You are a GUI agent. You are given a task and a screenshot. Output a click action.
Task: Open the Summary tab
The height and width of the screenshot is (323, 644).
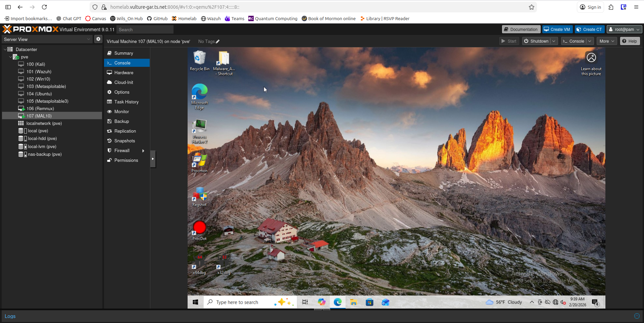(127, 53)
